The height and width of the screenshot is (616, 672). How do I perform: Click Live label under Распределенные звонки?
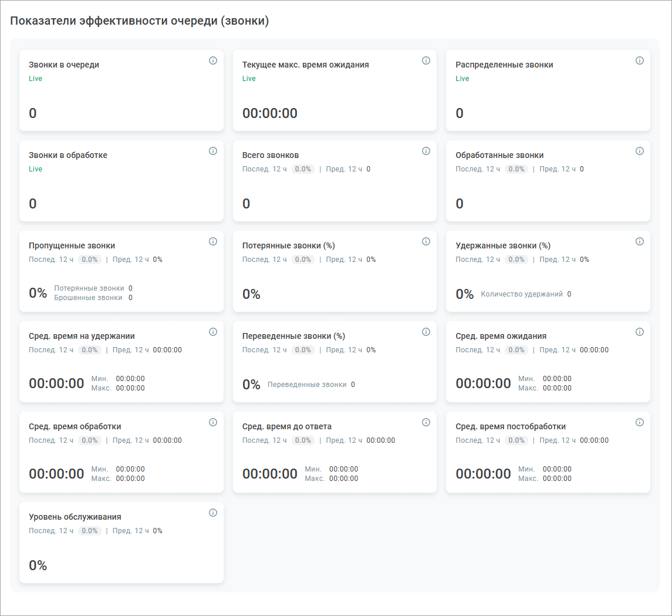(x=462, y=79)
